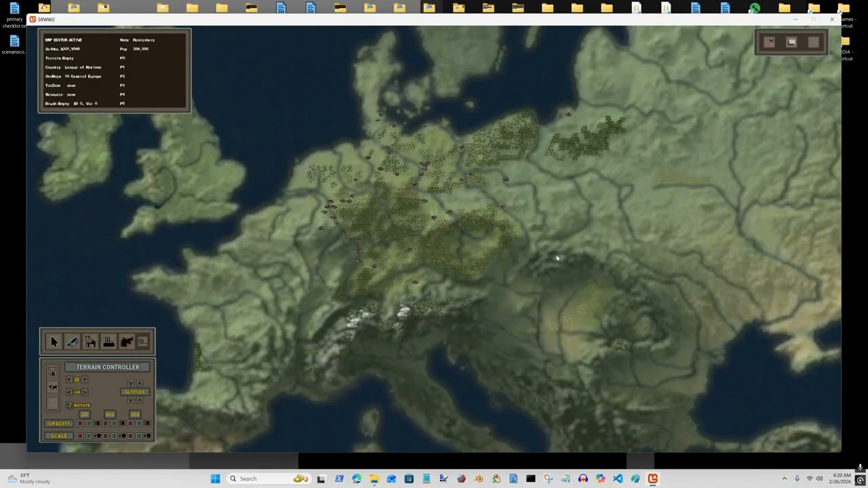Image resolution: width=868 pixels, height=488 pixels.
Task: Select the 3D1 mode tab
Action: [x=110, y=414]
